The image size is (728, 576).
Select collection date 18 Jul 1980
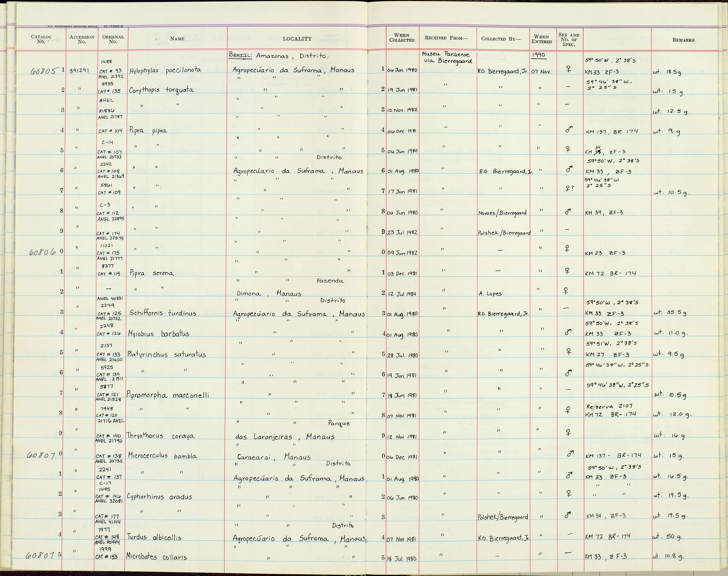[402, 558]
